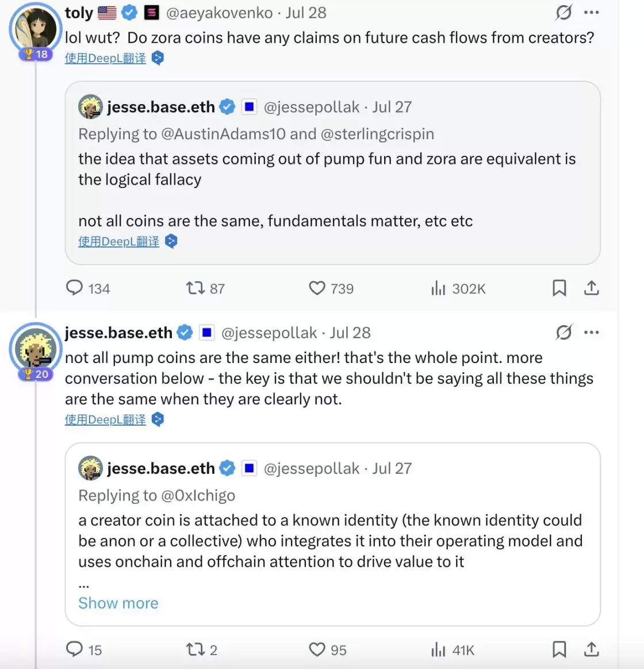This screenshot has height=669, width=644.
Task: Reply to toly's tweet with 134 replies
Action: click(x=75, y=288)
